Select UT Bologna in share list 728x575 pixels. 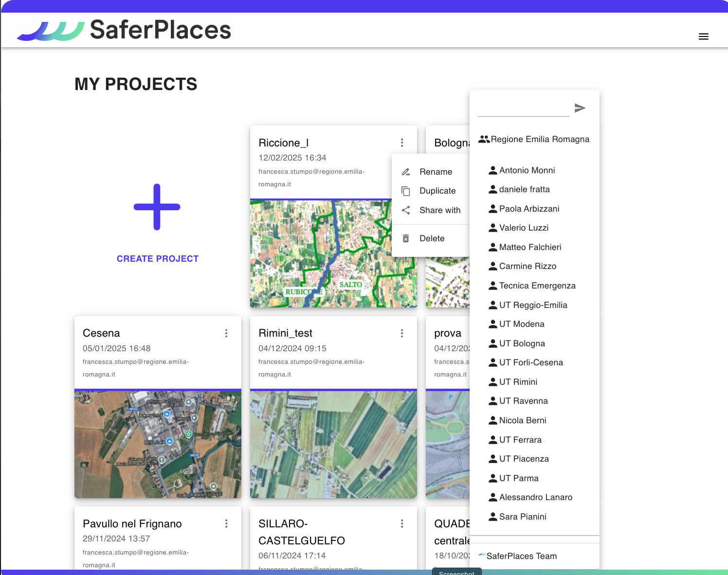click(x=522, y=343)
